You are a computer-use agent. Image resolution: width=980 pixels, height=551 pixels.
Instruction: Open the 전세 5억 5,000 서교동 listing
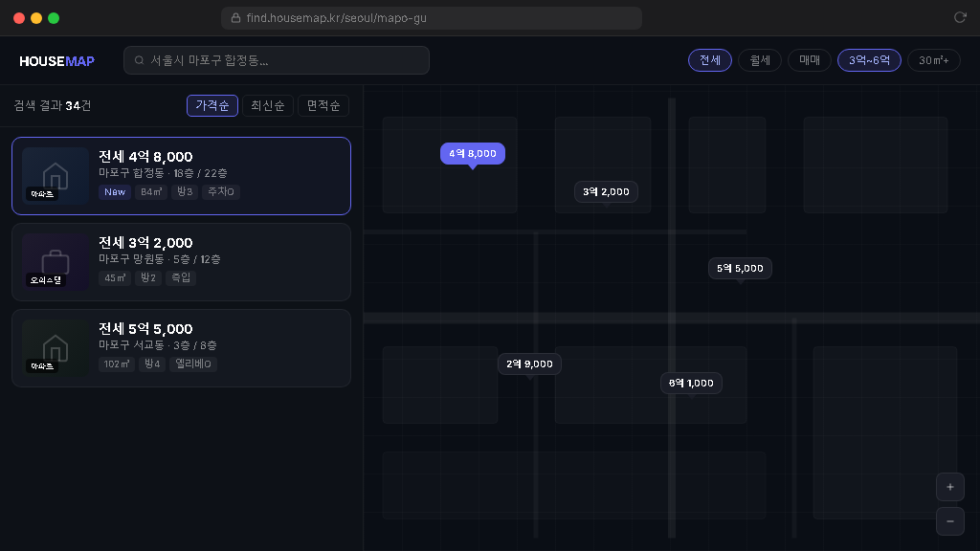pyautogui.click(x=181, y=348)
